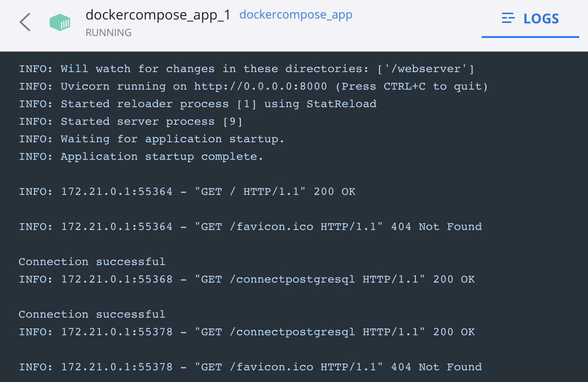Click the Uvicorn running on http://0.0.0.0:8000 line
This screenshot has height=382, width=588.
click(253, 86)
